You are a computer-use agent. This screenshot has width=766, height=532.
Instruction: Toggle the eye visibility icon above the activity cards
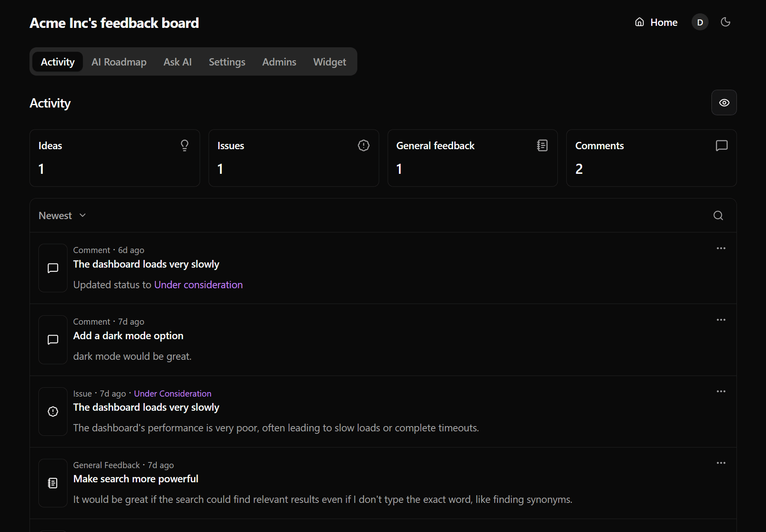point(724,102)
